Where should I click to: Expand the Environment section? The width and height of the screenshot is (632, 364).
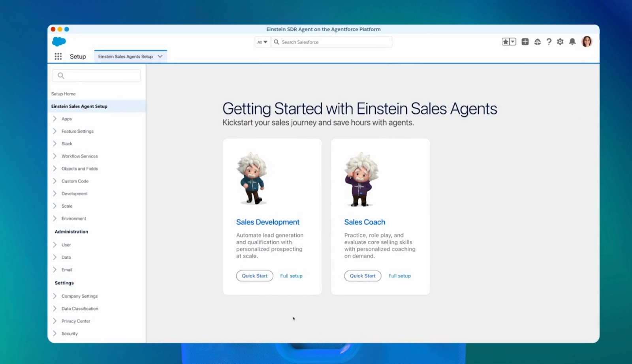55,218
